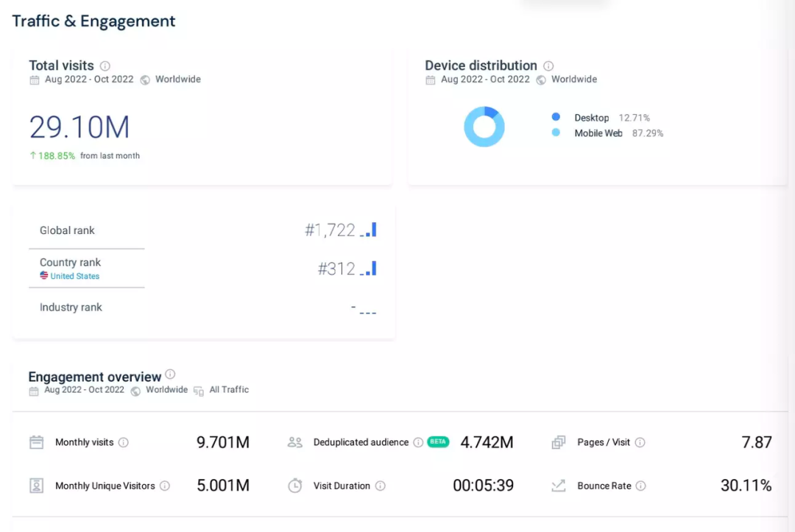Click the calendar icon under Total visits
Viewport: 795px width, 532px height.
pos(35,80)
